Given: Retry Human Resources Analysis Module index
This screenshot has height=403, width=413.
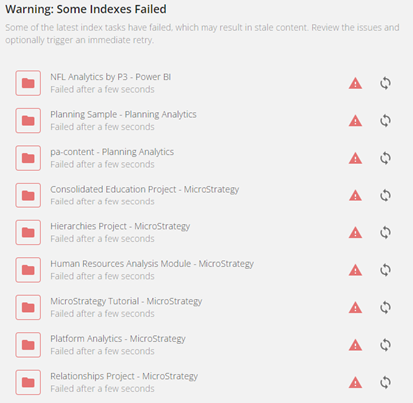Looking at the screenshot, I should point(385,270).
